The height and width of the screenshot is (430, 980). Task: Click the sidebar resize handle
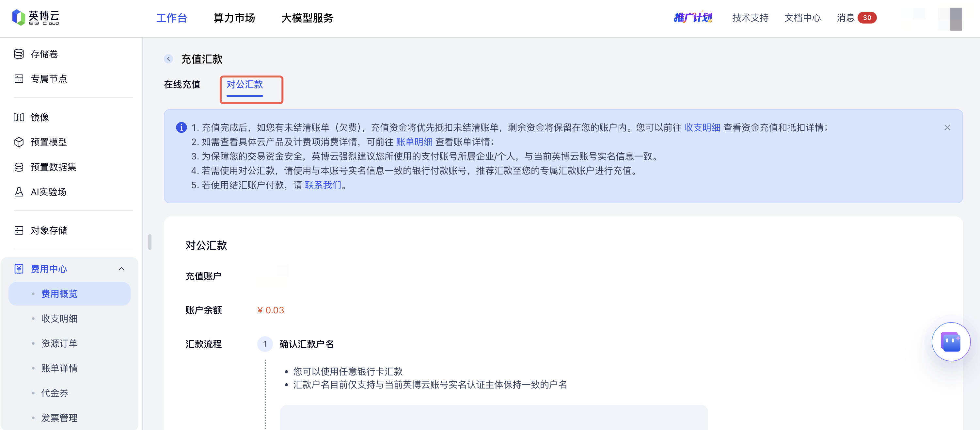point(150,242)
